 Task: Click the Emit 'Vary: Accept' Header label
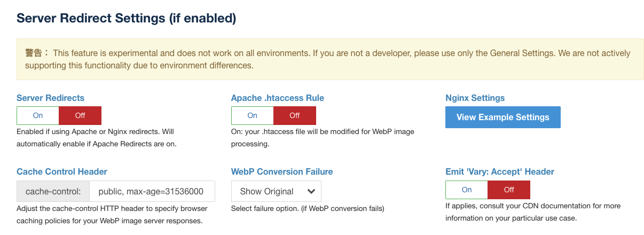click(500, 172)
